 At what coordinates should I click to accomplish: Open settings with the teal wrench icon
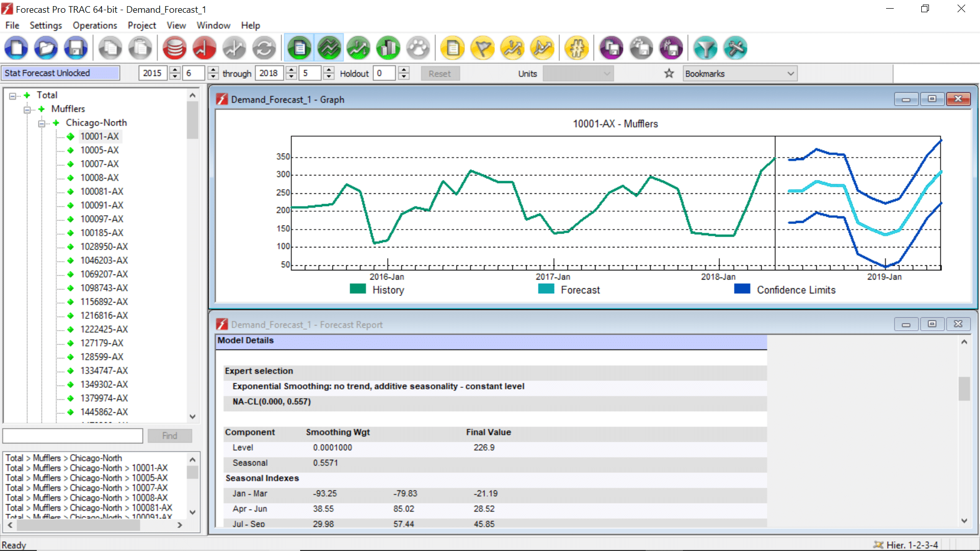pos(735,47)
